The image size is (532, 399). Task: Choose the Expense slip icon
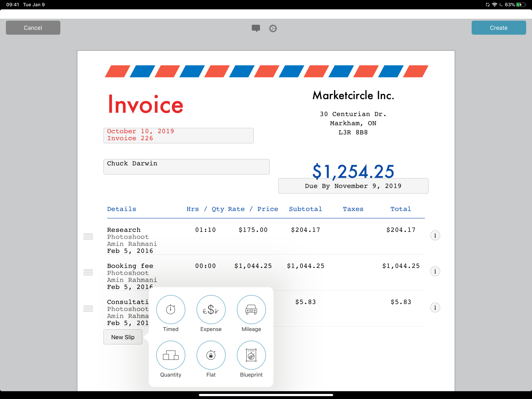211,309
